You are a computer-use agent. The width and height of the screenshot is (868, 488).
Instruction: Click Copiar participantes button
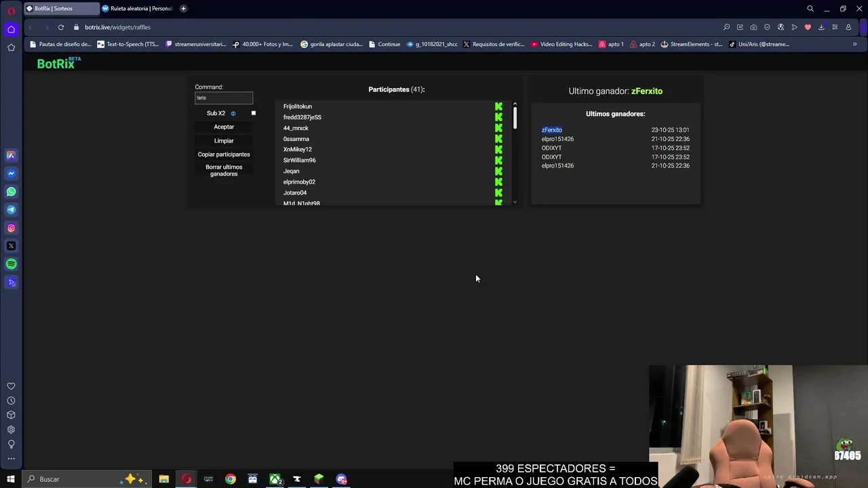click(x=224, y=155)
